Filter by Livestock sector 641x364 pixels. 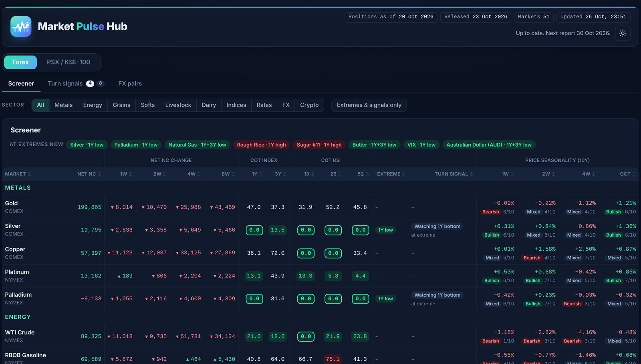pyautogui.click(x=178, y=105)
